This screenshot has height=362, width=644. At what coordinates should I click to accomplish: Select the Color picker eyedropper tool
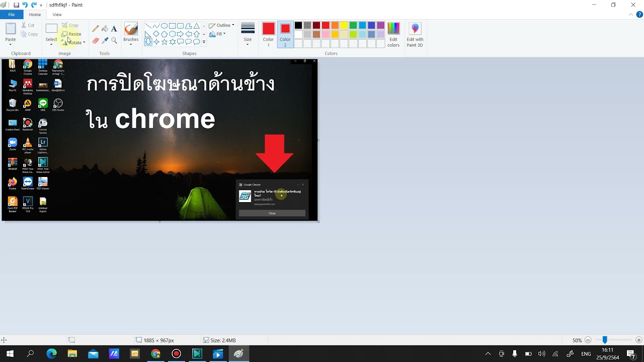click(105, 40)
